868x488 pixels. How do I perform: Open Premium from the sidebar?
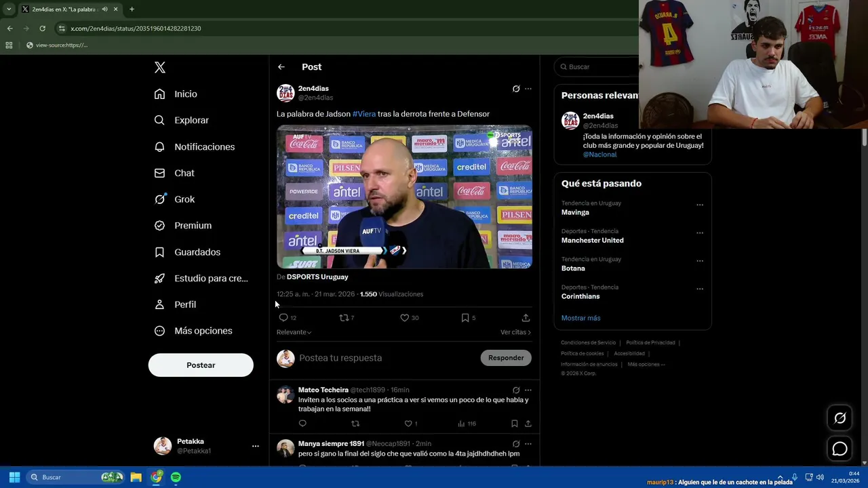click(182, 225)
